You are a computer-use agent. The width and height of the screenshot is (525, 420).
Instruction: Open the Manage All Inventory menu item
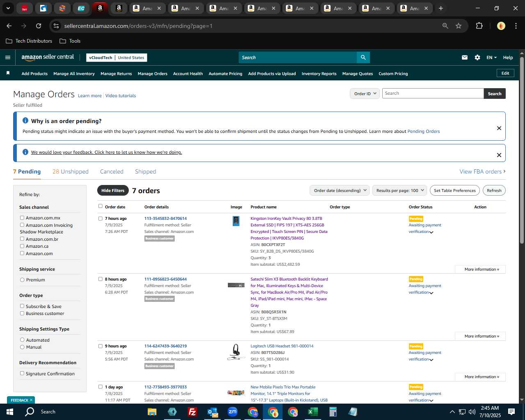(x=74, y=74)
